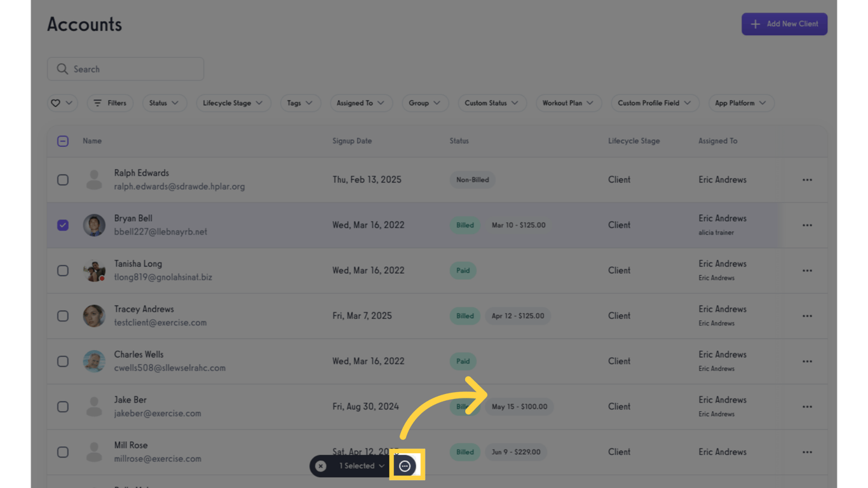Expand the Lifecycle Stage filter dropdown
The height and width of the screenshot is (488, 868).
[233, 103]
